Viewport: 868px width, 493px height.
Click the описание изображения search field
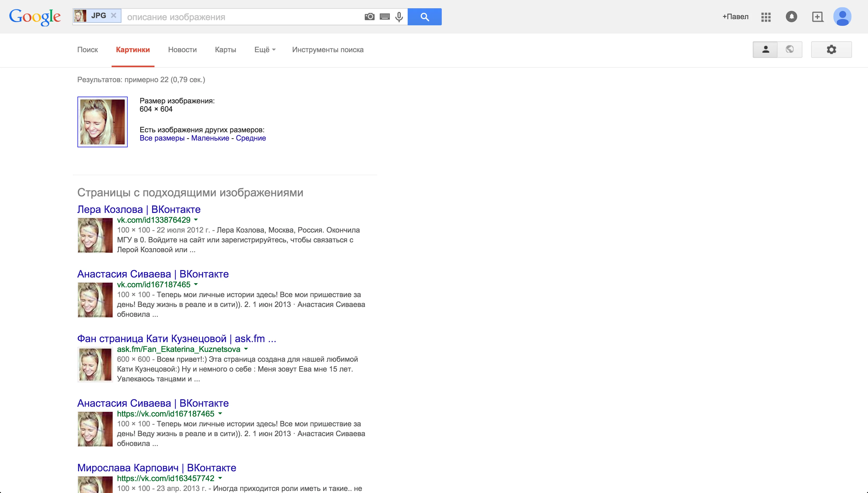(242, 17)
